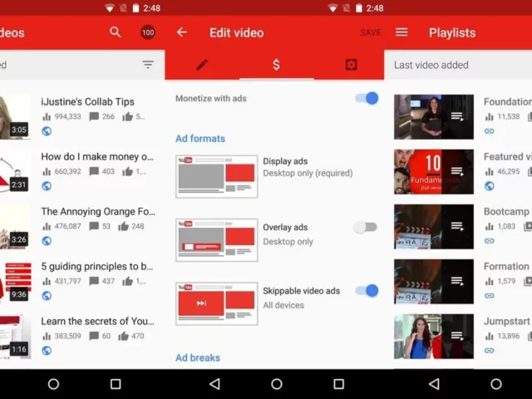This screenshot has height=399, width=532.
Task: Tap globe icon under Learn the secrets
Action: click(47, 351)
